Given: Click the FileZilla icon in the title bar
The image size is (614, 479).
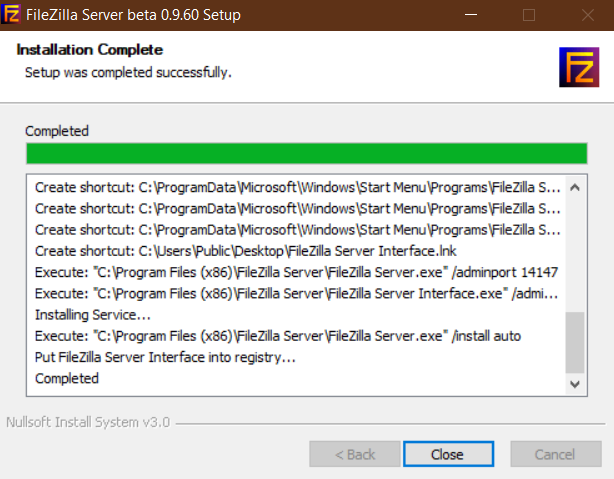Looking at the screenshot, I should (11, 14).
